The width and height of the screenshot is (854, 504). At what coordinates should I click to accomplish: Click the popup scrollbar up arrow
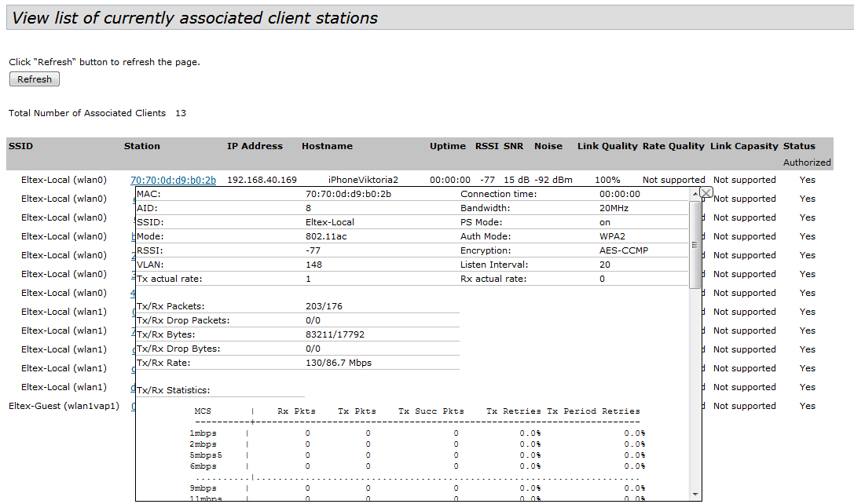tap(695, 194)
